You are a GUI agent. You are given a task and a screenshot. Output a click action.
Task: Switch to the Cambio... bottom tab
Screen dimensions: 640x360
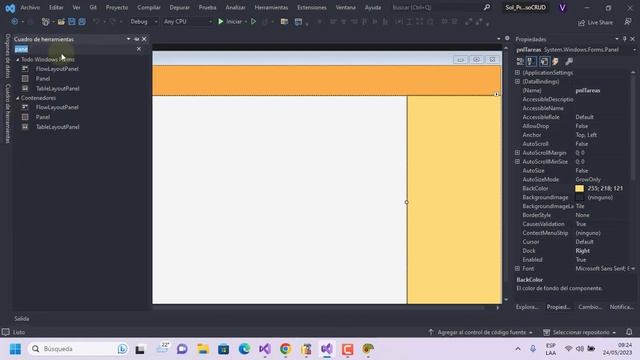pyautogui.click(x=590, y=307)
